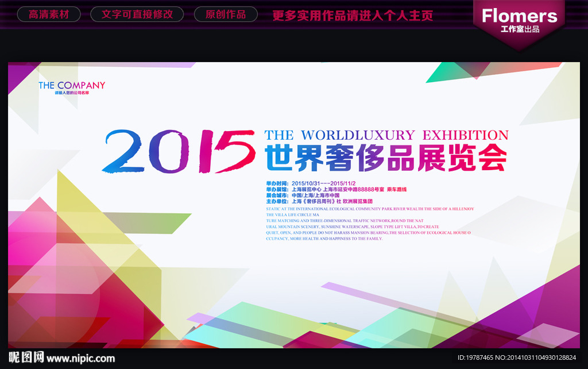Viewport: 588px width, 369px height.
Task: Click the CCUPANCY, MORE HEALTH line
Action: pos(324,239)
